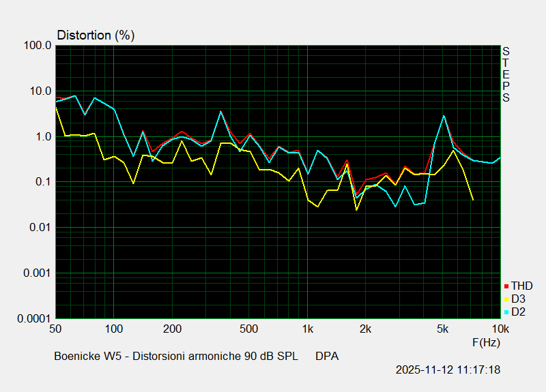Click the 0.0001 y-axis value
546x392 pixels.
(35, 319)
